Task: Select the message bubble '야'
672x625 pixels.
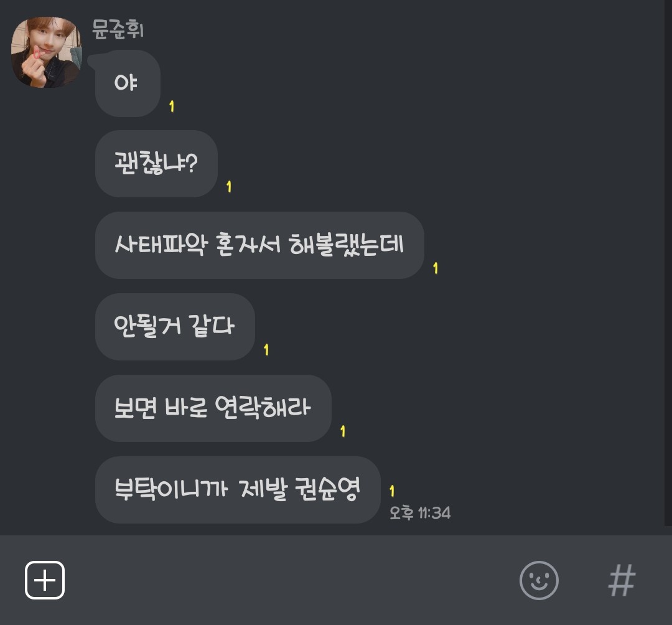Action: tap(128, 83)
